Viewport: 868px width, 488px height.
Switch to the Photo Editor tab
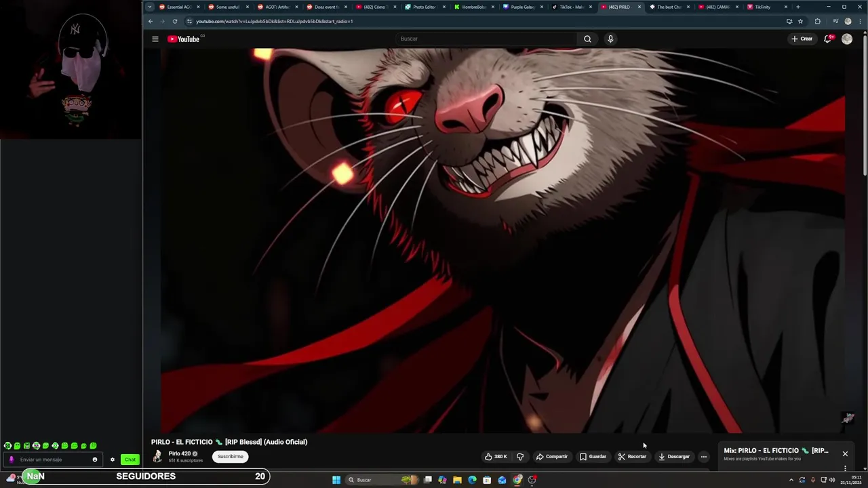424,7
